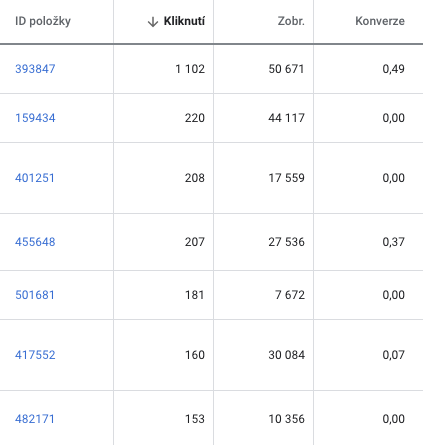Screen dimensions: 423x445
Task: Open item ID 159434 link
Action: [x=35, y=118]
